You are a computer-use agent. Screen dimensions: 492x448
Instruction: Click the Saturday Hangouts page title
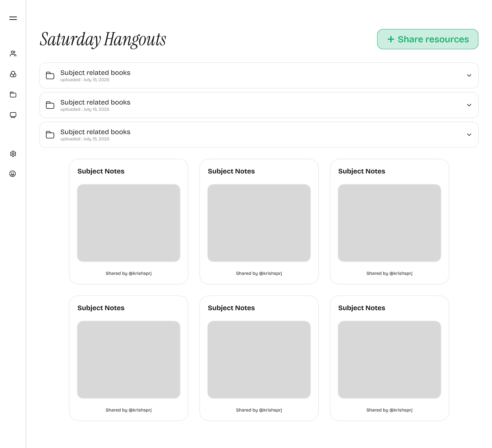(x=103, y=39)
